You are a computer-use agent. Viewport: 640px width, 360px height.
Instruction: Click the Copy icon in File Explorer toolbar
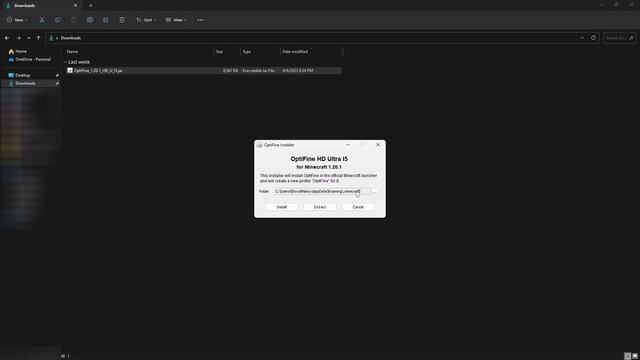(58, 20)
